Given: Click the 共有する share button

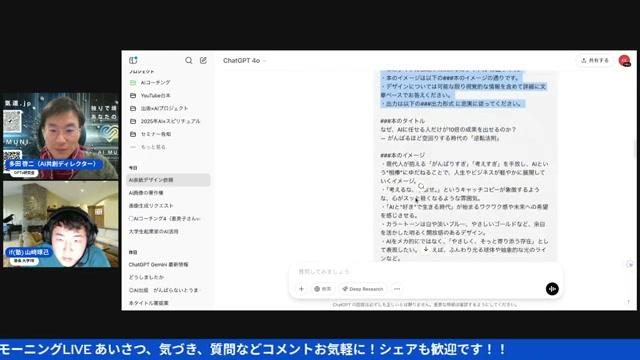Looking at the screenshot, I should pos(595,60).
